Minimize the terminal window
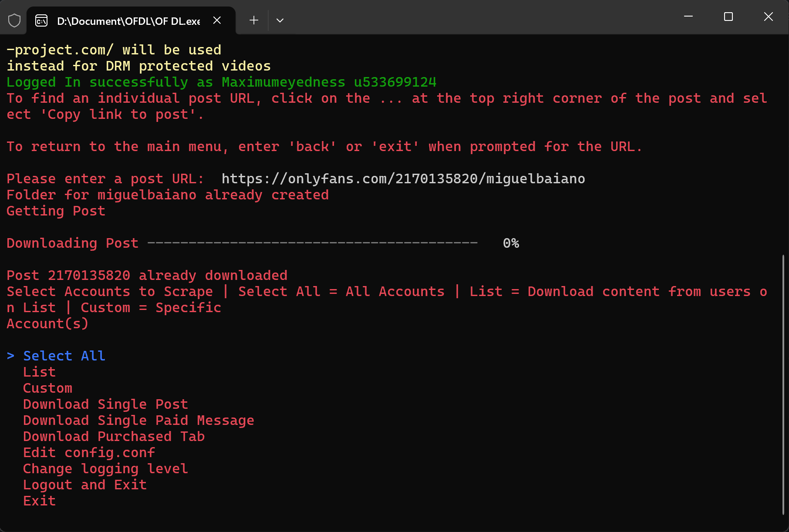The width and height of the screenshot is (789, 532). point(688,17)
